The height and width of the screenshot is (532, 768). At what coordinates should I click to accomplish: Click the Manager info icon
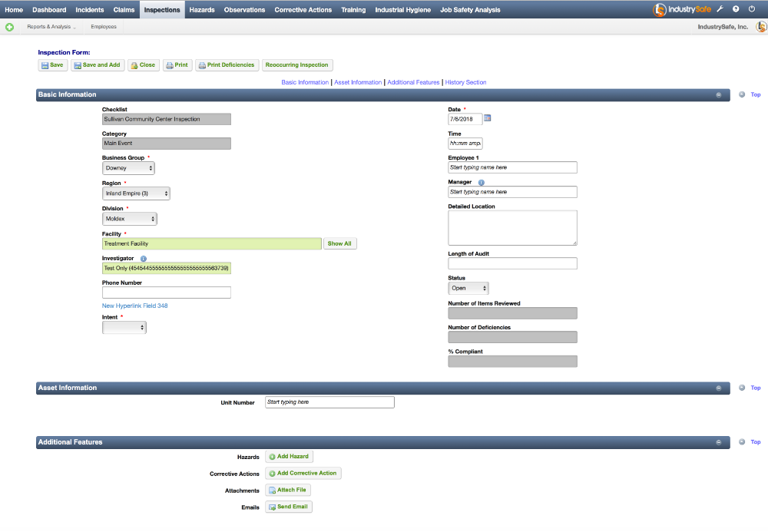(x=482, y=183)
